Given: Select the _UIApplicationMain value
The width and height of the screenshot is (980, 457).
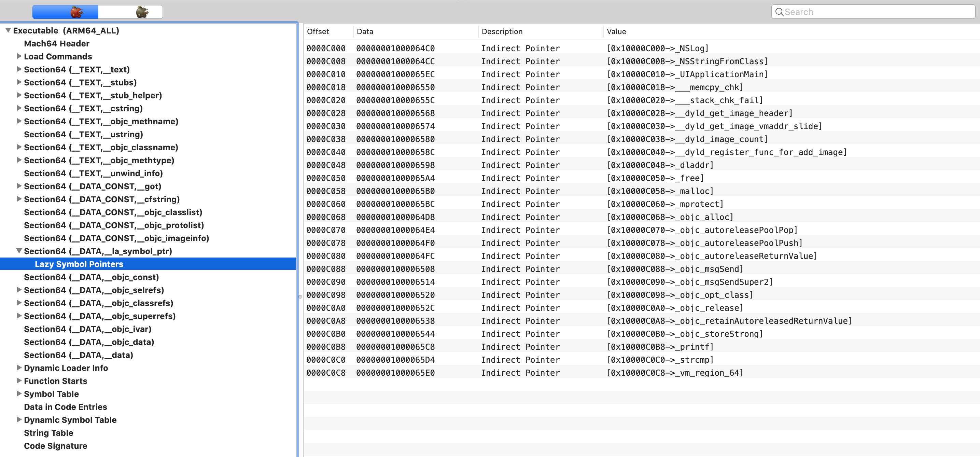Looking at the screenshot, I should [687, 74].
